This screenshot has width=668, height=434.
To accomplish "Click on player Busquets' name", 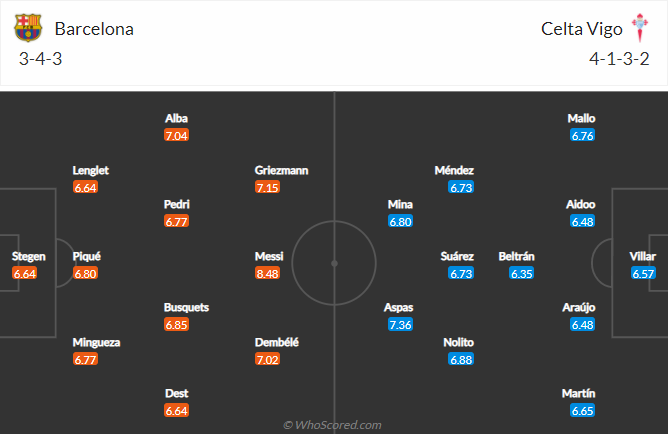I will point(187,307).
